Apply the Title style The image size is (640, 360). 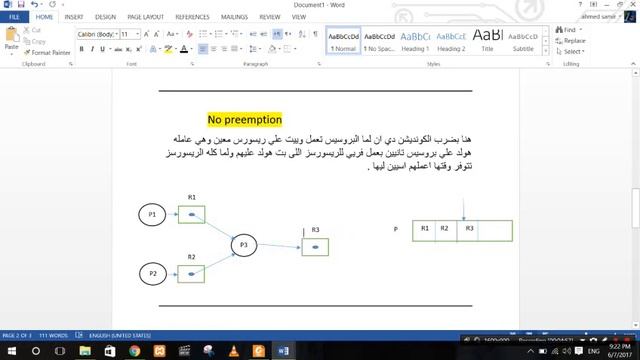coord(487,40)
